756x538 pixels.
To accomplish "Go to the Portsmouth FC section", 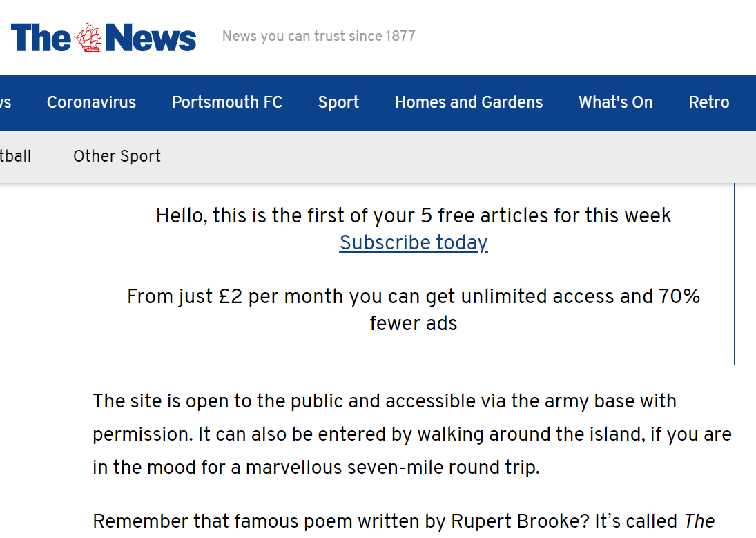I will [227, 102].
